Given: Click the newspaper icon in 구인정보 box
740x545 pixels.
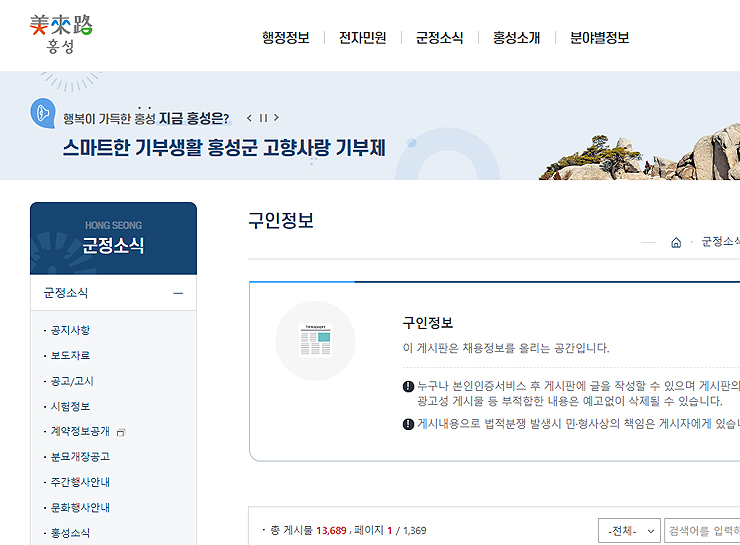Looking at the screenshot, I should 315,341.
